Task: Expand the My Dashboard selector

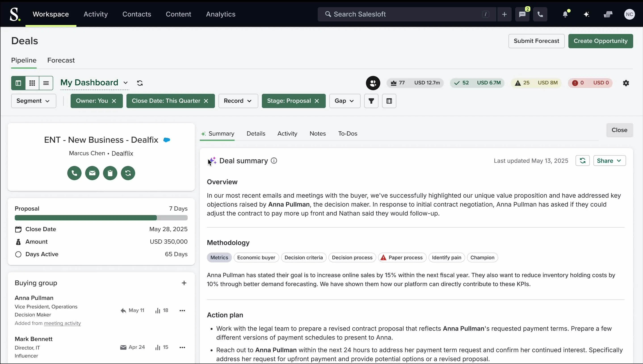Action: (x=94, y=82)
